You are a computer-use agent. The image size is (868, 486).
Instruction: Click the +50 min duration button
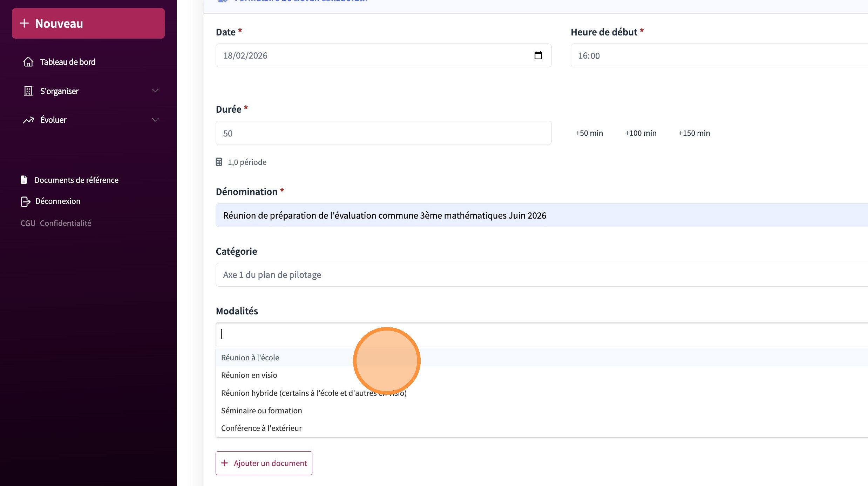(589, 133)
